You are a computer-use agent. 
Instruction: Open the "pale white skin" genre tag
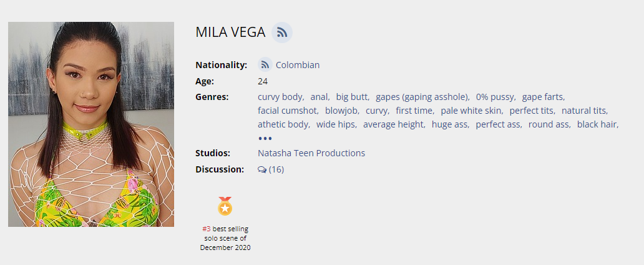[471, 111]
